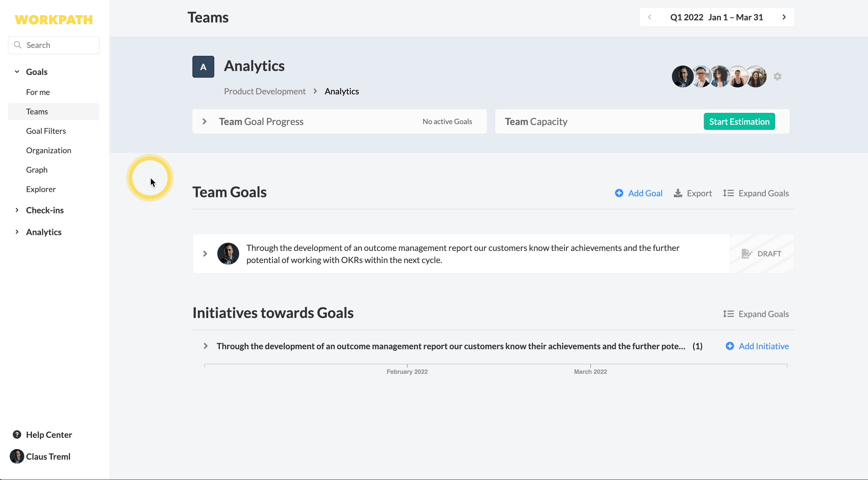Click the first team member avatar
Viewport: 868px width, 480px height.
pos(683,76)
